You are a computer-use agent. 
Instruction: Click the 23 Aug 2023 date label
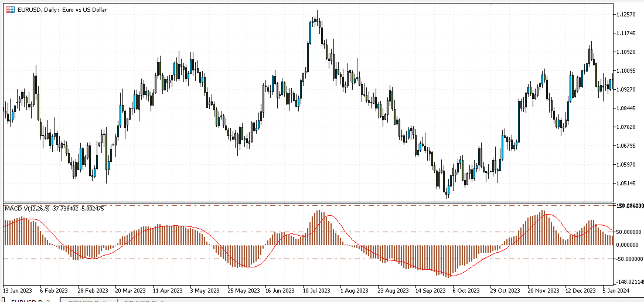tap(393, 290)
